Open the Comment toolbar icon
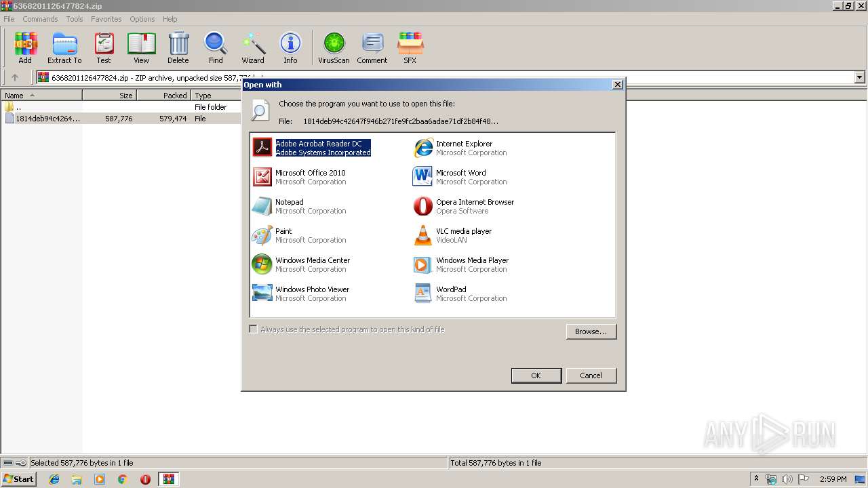The height and width of the screenshot is (488, 868). 372,47
